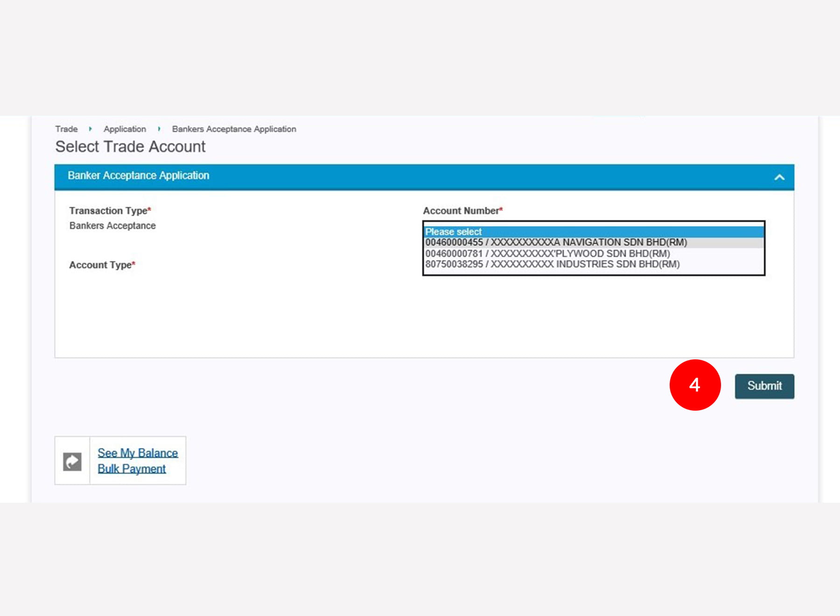Open Bankers Acceptance Application breadcrumb
Viewport: 840px width, 616px height.
coord(234,129)
